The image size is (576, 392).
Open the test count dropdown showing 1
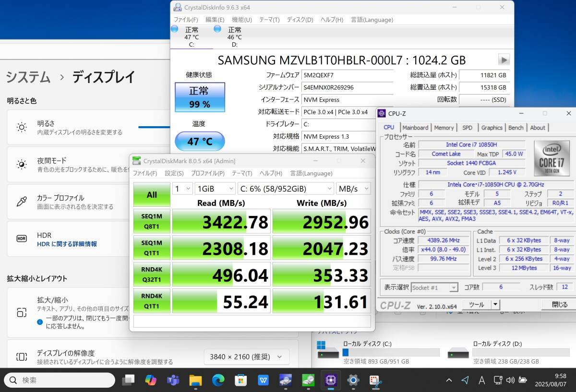[182, 189]
